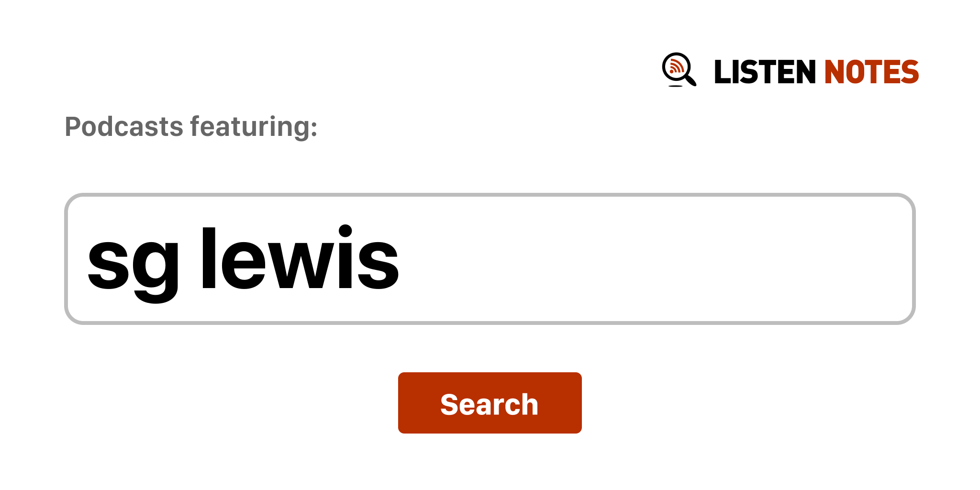Click the word Podcasts in the label
This screenshot has width=980, height=490.
point(124,127)
